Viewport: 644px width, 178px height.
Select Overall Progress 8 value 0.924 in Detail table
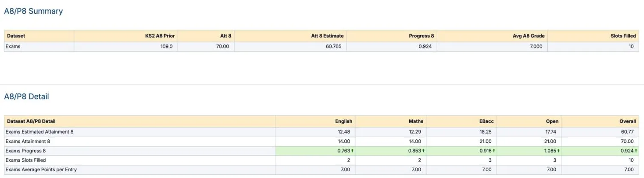[627, 151]
